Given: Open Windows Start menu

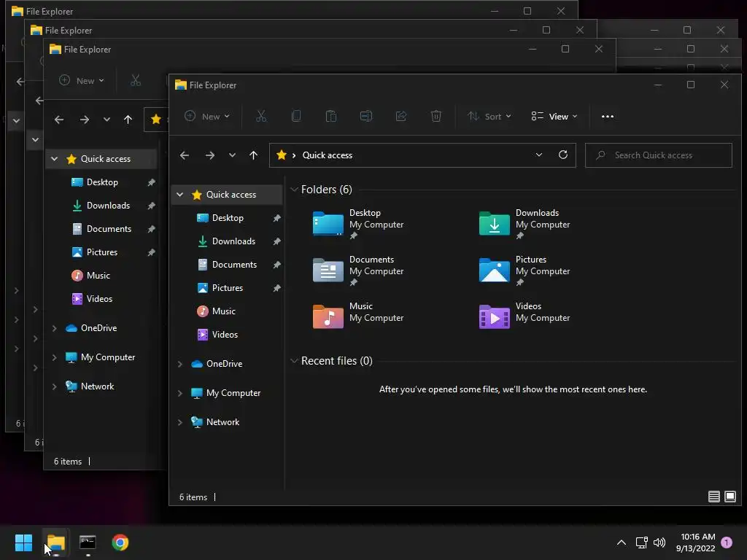Looking at the screenshot, I should pyautogui.click(x=23, y=542).
